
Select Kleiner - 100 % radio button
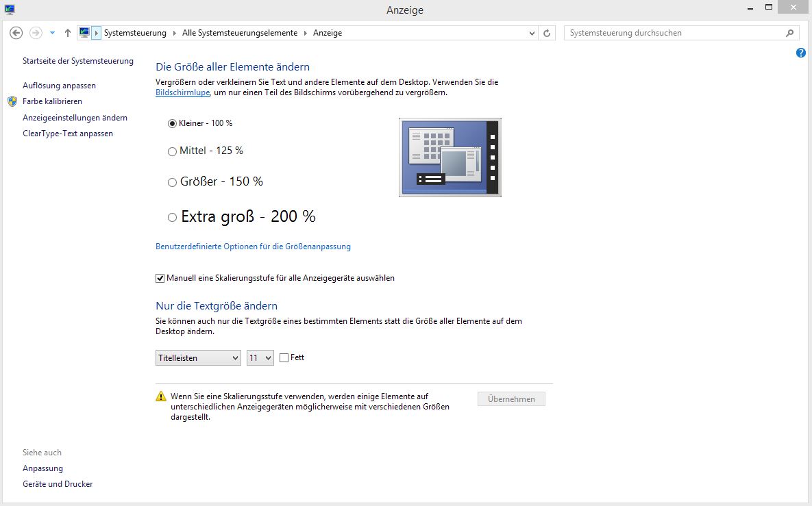pos(173,124)
